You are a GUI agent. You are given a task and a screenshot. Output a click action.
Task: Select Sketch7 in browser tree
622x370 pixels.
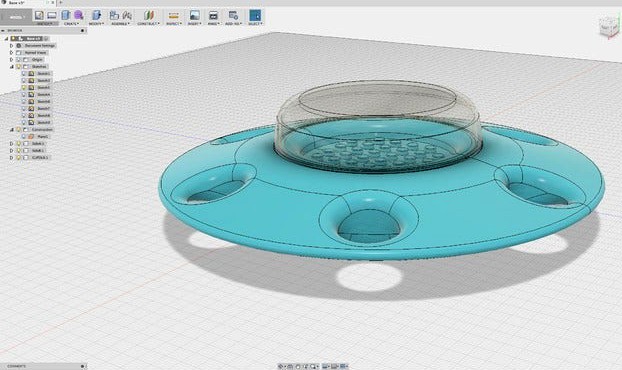pos(43,108)
